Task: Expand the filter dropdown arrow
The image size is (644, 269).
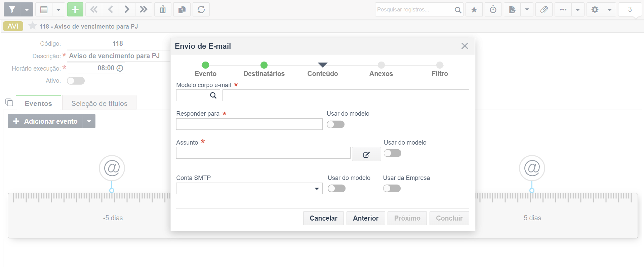Action: click(x=27, y=9)
